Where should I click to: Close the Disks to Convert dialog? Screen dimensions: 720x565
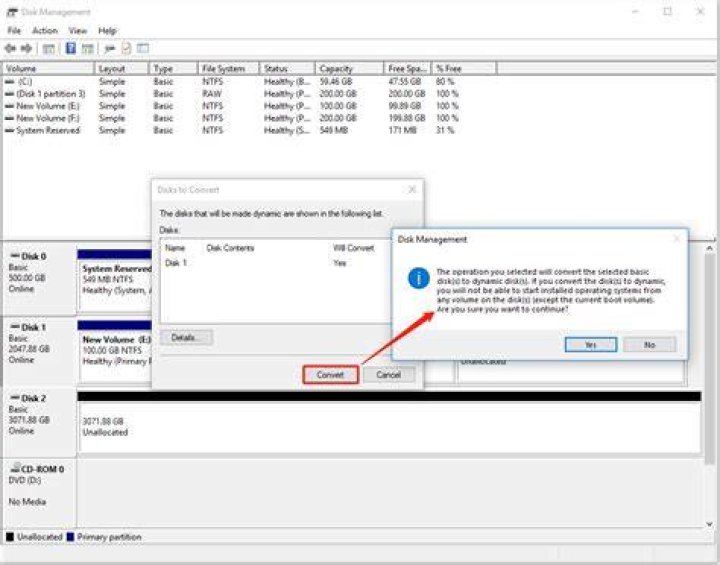[x=412, y=190]
